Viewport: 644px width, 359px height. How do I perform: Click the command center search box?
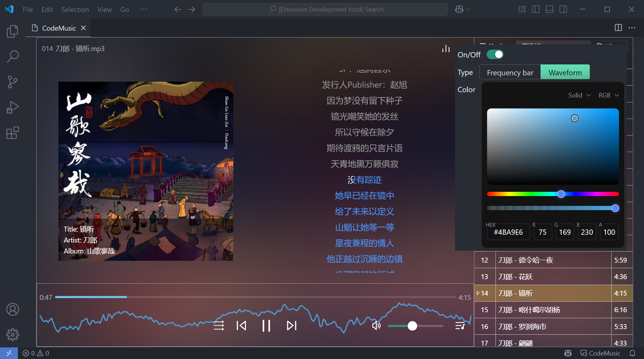(325, 10)
